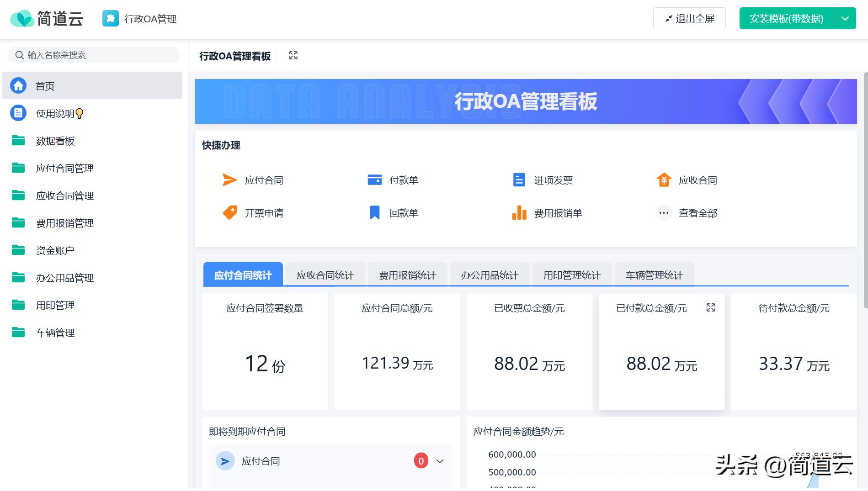Screen dimensions: 868x491
Task: Expand the 应付合同管理 folder in sidebar
Action: 64,168
